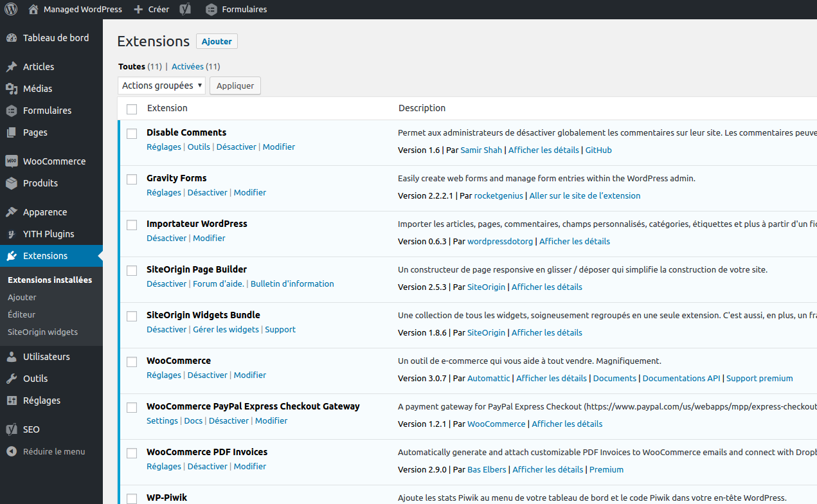Open Forum d'aide. for SiteOrigin Page Builder

(x=219, y=284)
